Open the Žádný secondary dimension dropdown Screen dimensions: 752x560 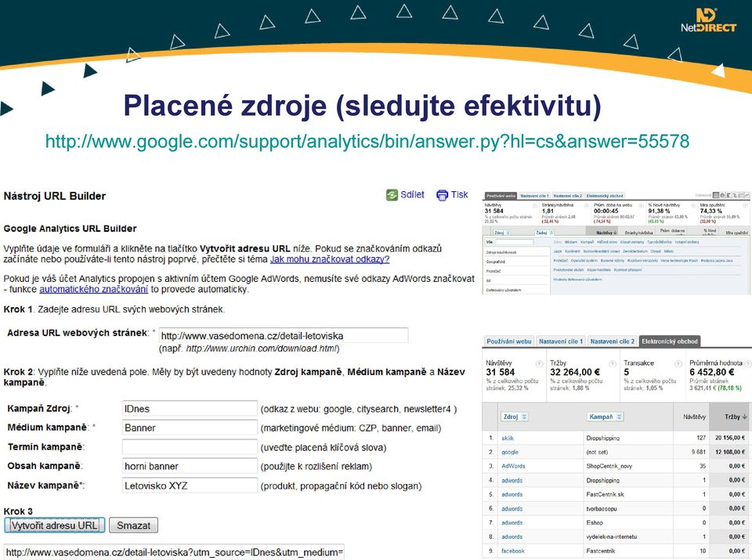[x=544, y=233]
